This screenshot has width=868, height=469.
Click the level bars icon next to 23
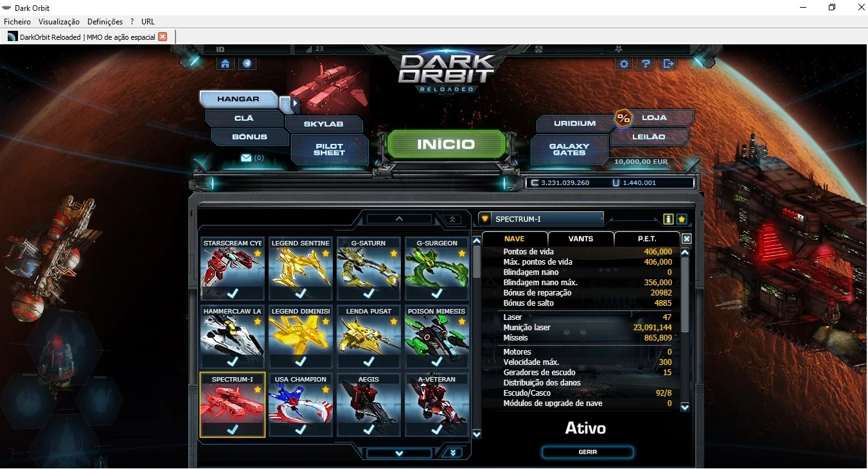[x=309, y=49]
